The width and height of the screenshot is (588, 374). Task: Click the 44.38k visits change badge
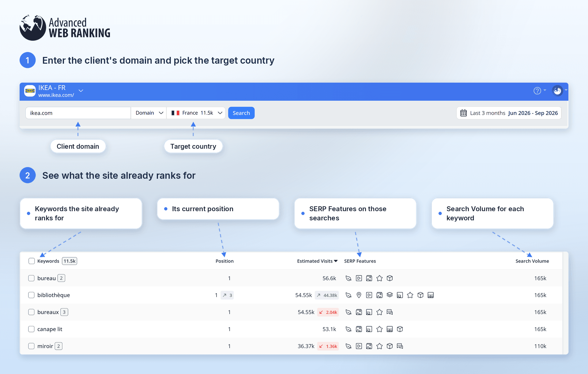coord(327,295)
